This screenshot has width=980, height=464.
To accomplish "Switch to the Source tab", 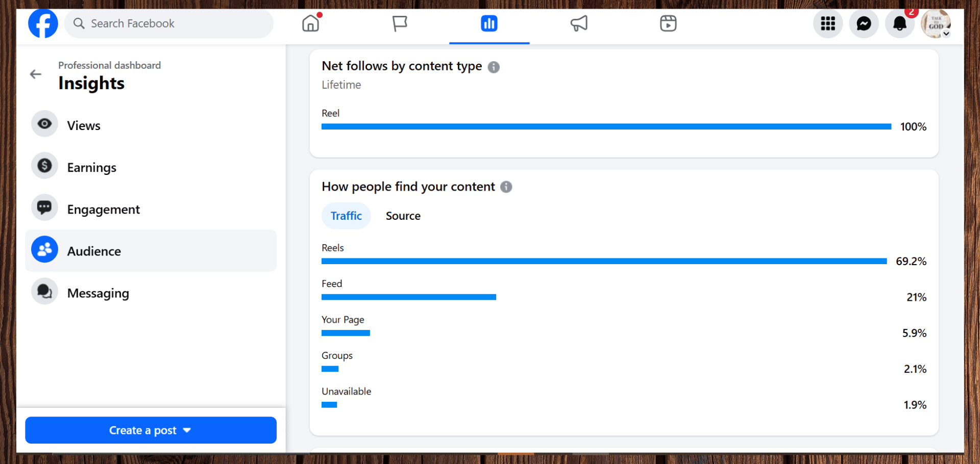I will pyautogui.click(x=403, y=216).
